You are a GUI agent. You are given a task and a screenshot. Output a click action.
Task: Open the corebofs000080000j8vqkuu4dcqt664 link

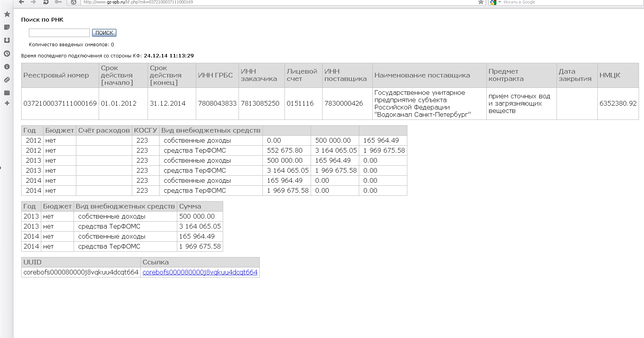tap(200, 272)
